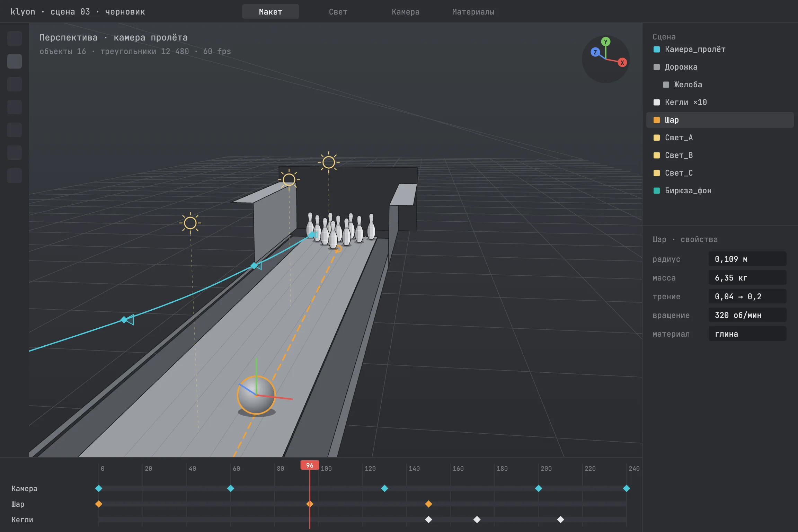Click the green Y axis on the orientation gizmo
The width and height of the screenshot is (798, 532).
[x=605, y=42]
